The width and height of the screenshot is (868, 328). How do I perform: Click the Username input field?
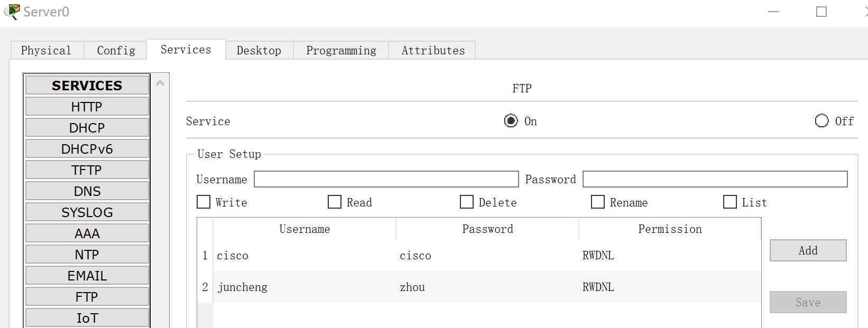tap(386, 179)
